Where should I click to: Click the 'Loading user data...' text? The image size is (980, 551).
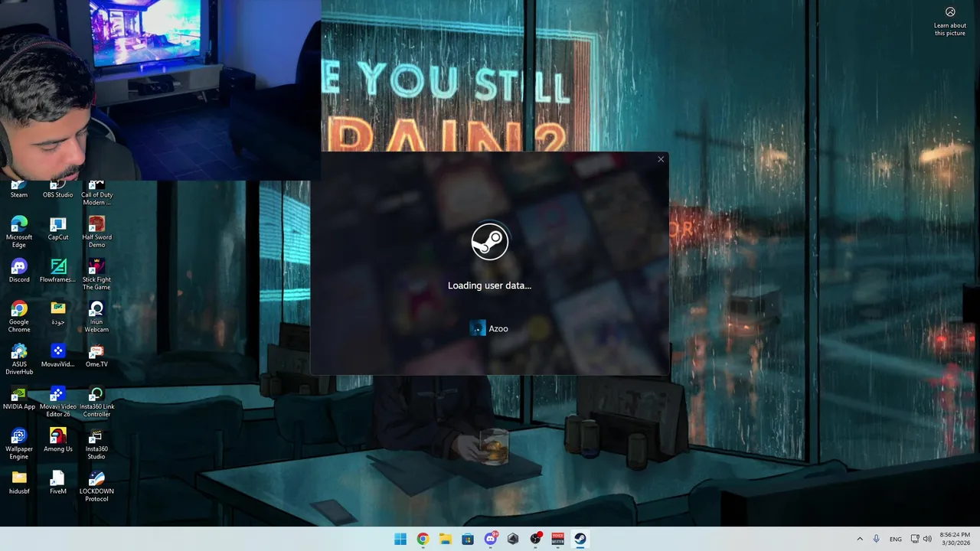[489, 285]
